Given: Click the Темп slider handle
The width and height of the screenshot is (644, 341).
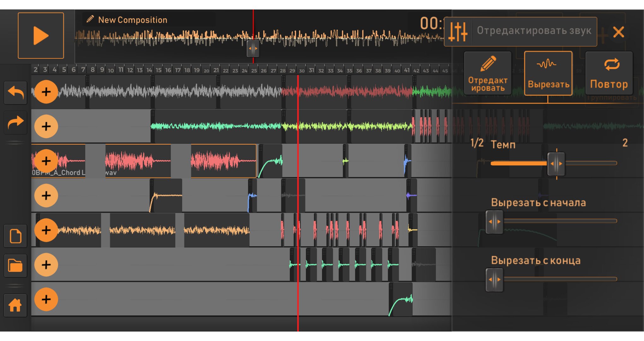Looking at the screenshot, I should coord(556,164).
